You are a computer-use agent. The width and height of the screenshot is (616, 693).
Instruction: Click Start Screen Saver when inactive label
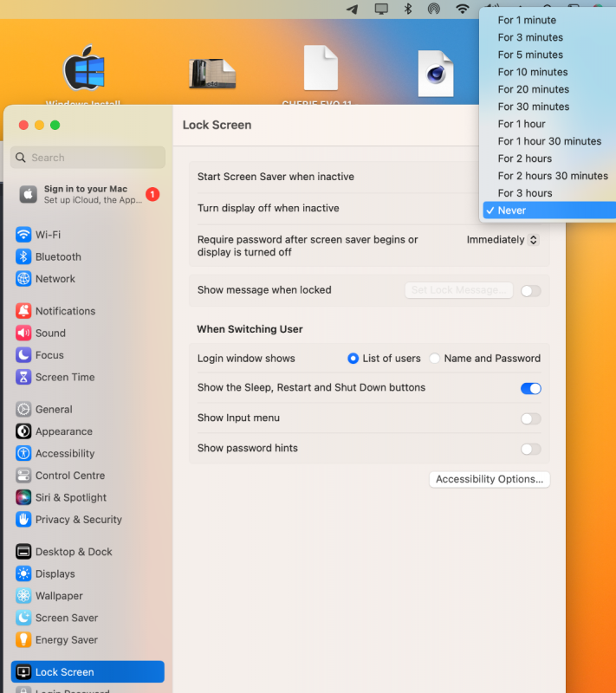pos(276,177)
